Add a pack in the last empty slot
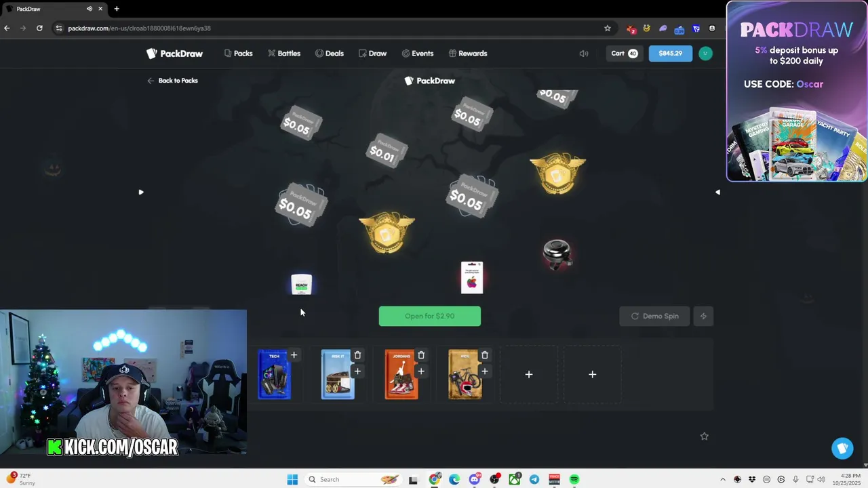The width and height of the screenshot is (868, 488). pos(592,374)
